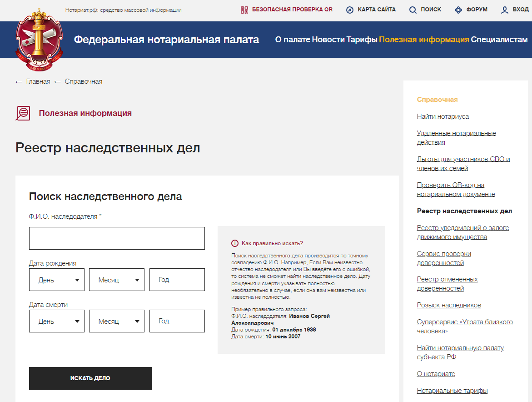Image resolution: width=532 pixels, height=402 pixels.
Task: Click the person icon next to ВХОД
Action: 504,9
